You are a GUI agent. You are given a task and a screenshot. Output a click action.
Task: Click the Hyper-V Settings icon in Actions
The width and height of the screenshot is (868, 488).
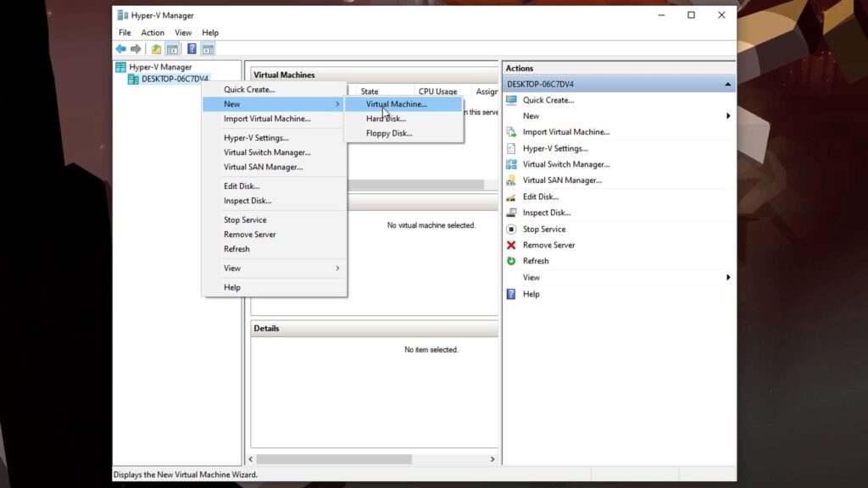(x=511, y=148)
